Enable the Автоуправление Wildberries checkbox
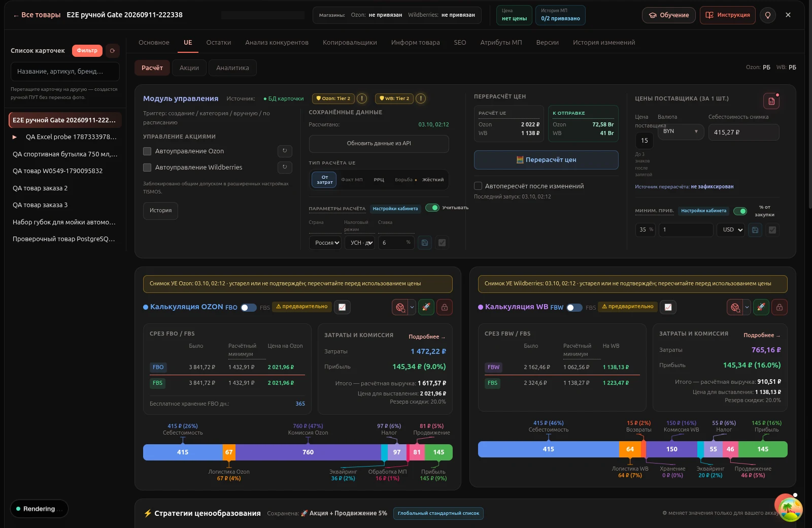Screen dimensions: 812x528 click(147, 168)
